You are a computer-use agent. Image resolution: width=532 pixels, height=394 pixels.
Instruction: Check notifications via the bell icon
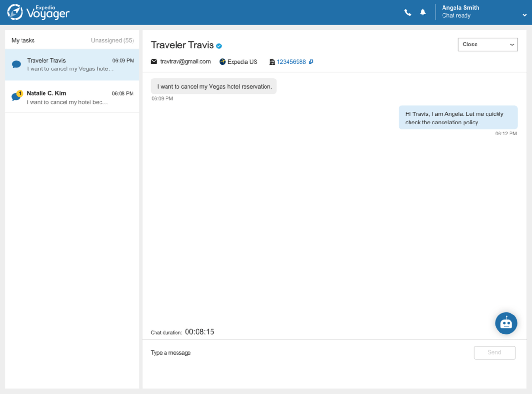423,12
